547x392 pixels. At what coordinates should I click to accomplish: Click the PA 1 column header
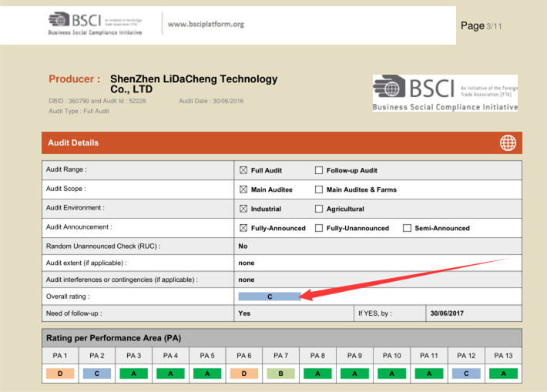[x=60, y=355]
